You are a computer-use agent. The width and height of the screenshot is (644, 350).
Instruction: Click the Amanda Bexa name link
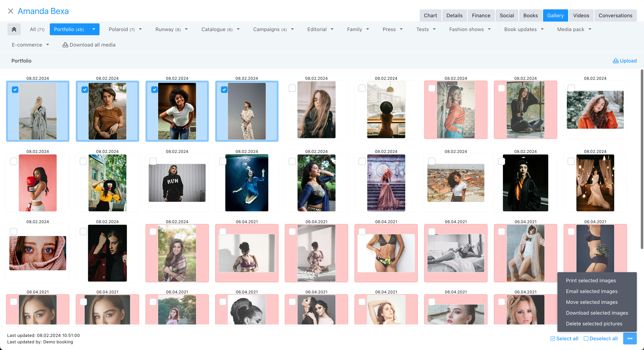pyautogui.click(x=43, y=11)
